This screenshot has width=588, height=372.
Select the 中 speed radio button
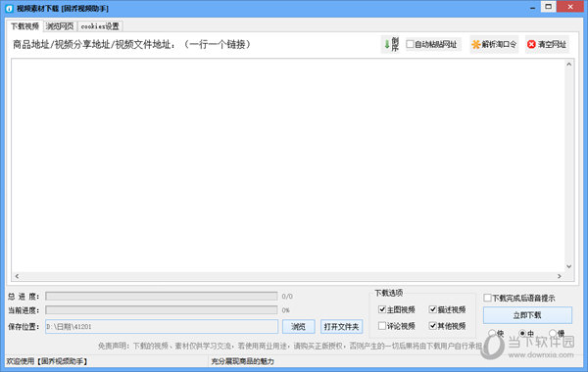522,333
